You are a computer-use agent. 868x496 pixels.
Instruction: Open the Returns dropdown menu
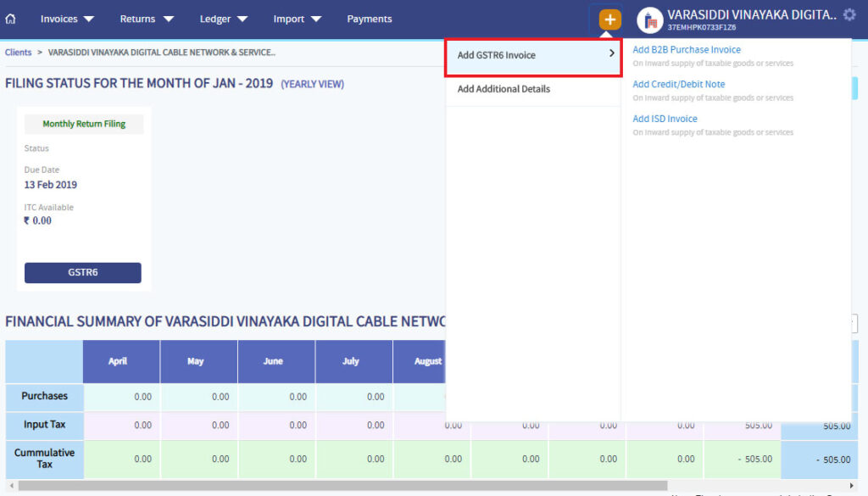click(x=146, y=18)
